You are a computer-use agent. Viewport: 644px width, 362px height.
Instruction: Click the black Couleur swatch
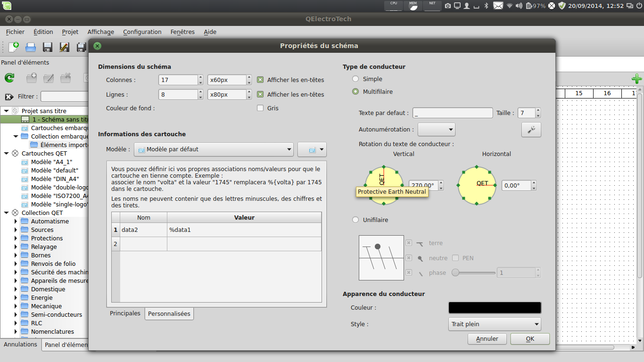point(494,308)
